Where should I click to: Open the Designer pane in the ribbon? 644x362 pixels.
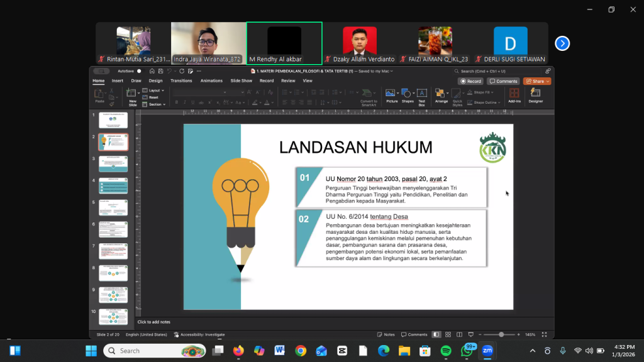pyautogui.click(x=535, y=95)
